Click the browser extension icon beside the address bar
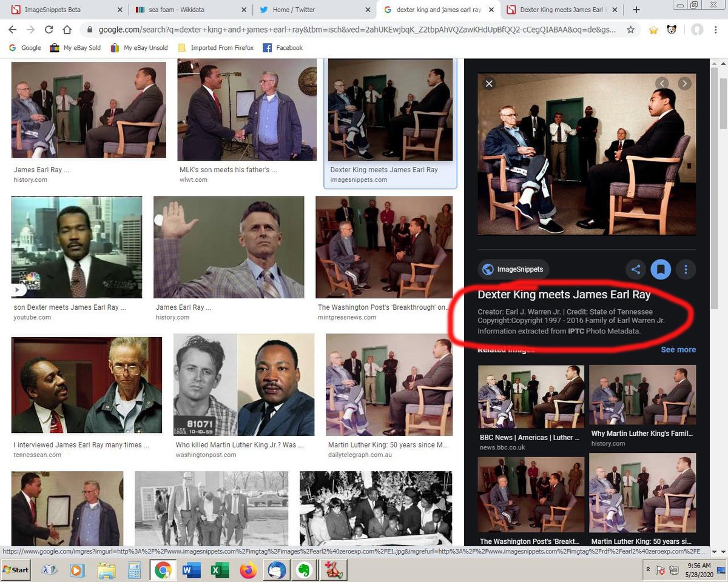Screen dimensions: 728x582 click(x=671, y=29)
